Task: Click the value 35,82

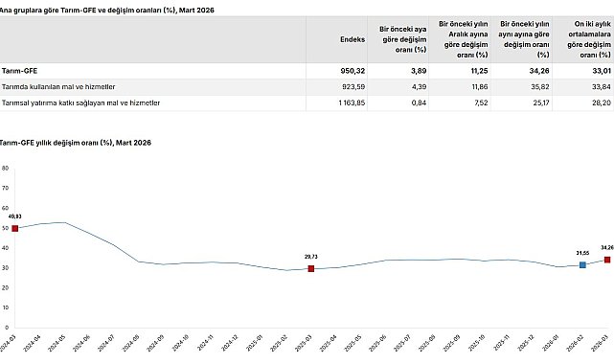Action: coord(540,87)
